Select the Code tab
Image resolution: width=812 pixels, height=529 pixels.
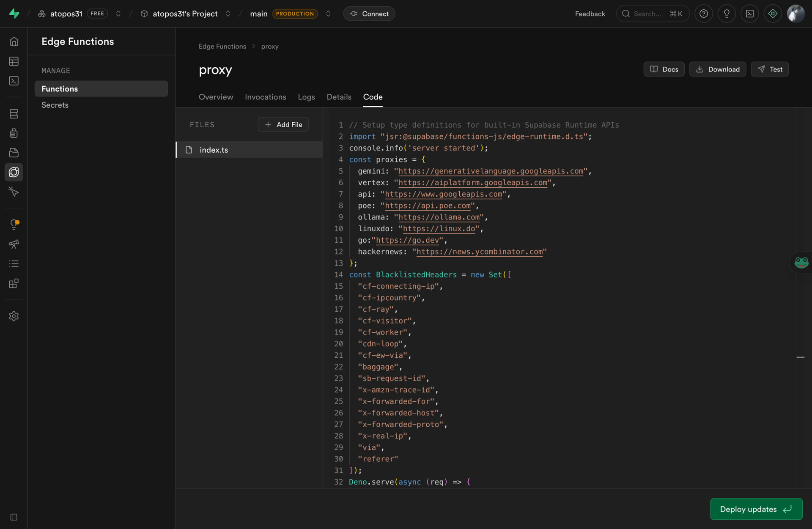(373, 97)
